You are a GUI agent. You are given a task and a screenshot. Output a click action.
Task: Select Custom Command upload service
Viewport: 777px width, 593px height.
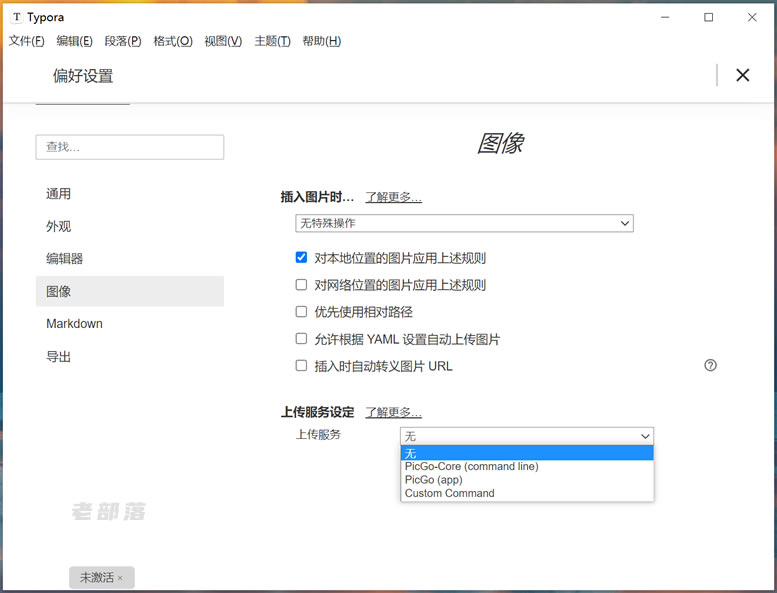527,493
